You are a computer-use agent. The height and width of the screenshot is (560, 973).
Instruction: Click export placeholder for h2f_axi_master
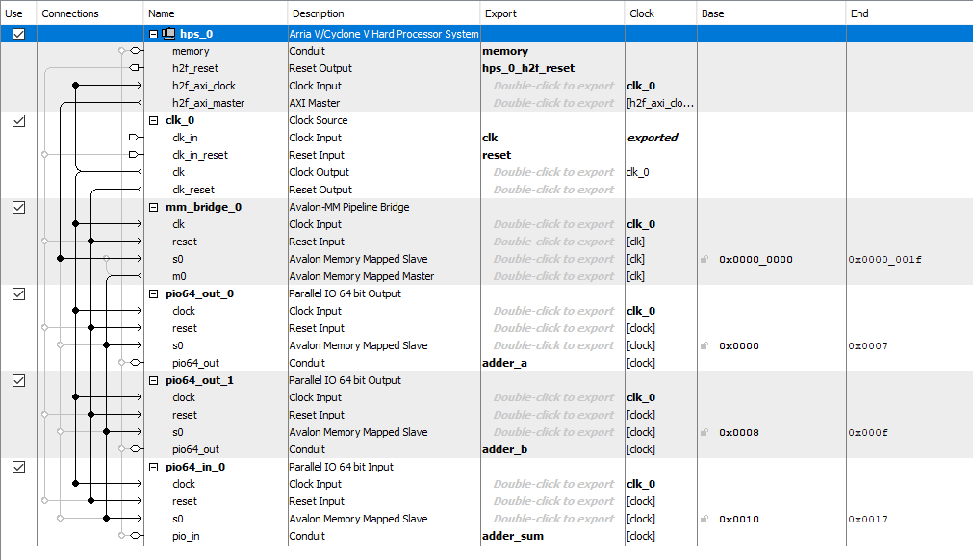552,103
